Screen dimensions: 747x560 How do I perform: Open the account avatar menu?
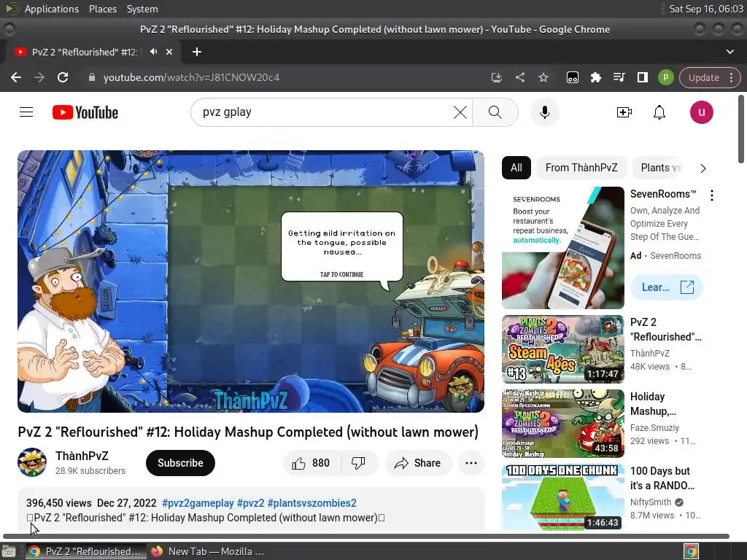701,112
